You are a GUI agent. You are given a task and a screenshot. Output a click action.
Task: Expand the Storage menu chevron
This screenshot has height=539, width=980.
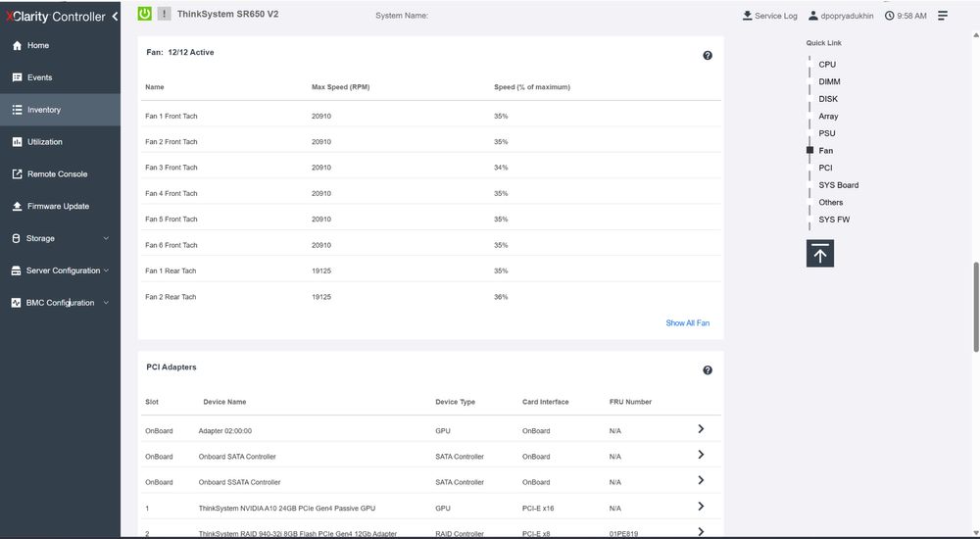pyautogui.click(x=106, y=238)
